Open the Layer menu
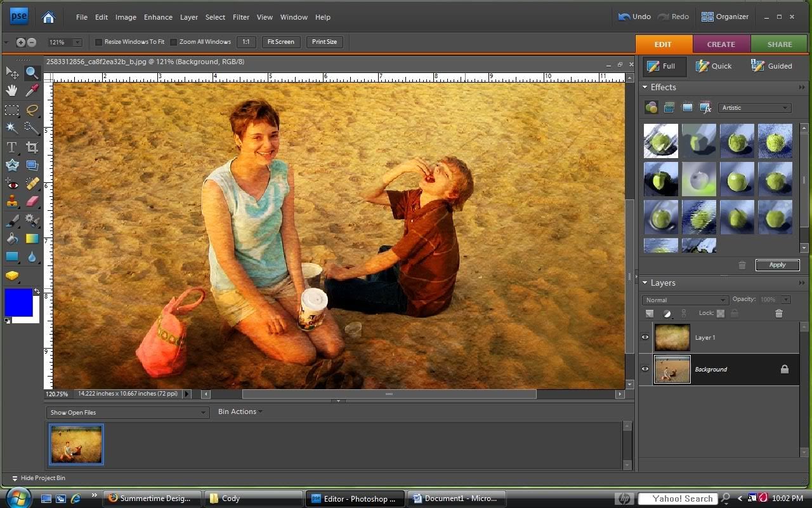The width and height of the screenshot is (812, 508). [189, 17]
